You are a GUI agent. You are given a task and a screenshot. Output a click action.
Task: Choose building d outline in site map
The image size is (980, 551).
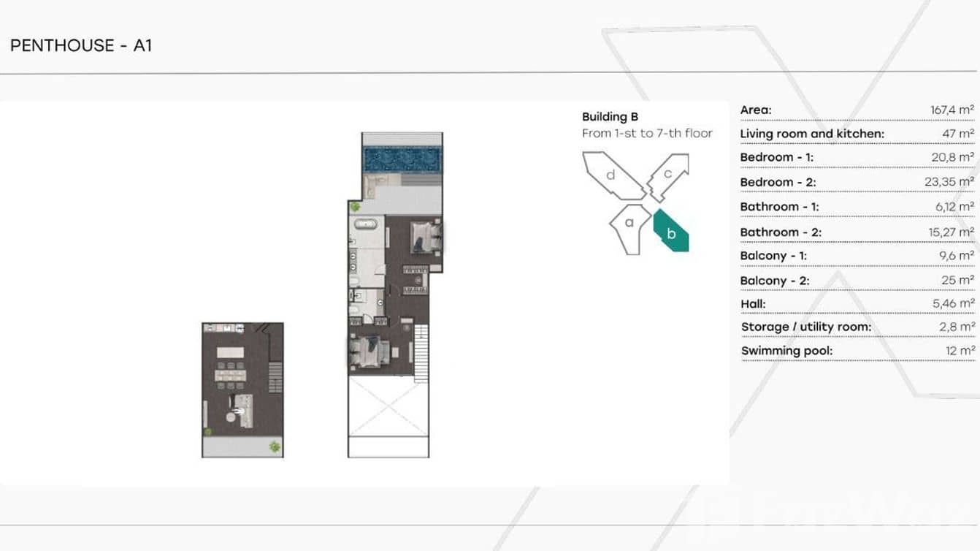click(612, 175)
